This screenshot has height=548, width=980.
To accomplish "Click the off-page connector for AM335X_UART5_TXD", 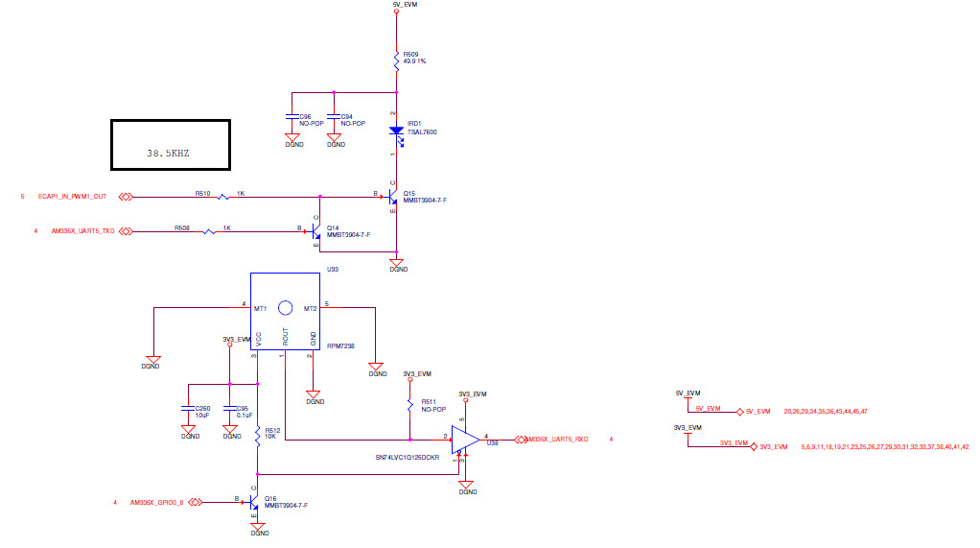I will (126, 231).
